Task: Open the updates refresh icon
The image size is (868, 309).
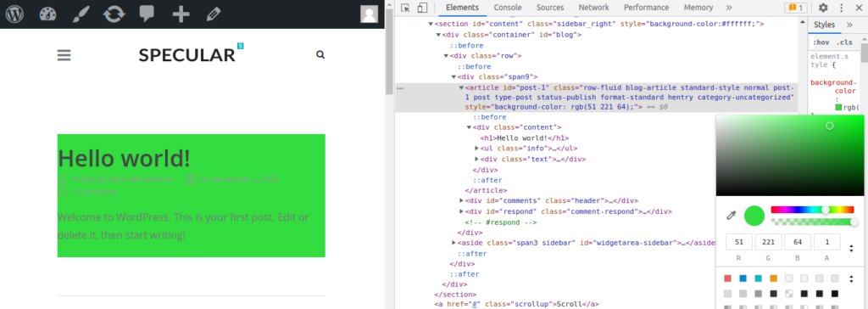Action: 114,14
